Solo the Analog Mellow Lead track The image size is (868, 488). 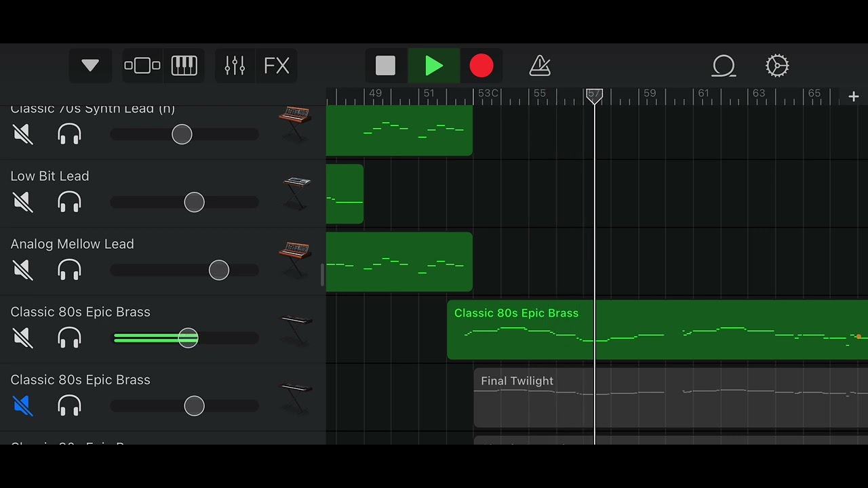(x=70, y=270)
